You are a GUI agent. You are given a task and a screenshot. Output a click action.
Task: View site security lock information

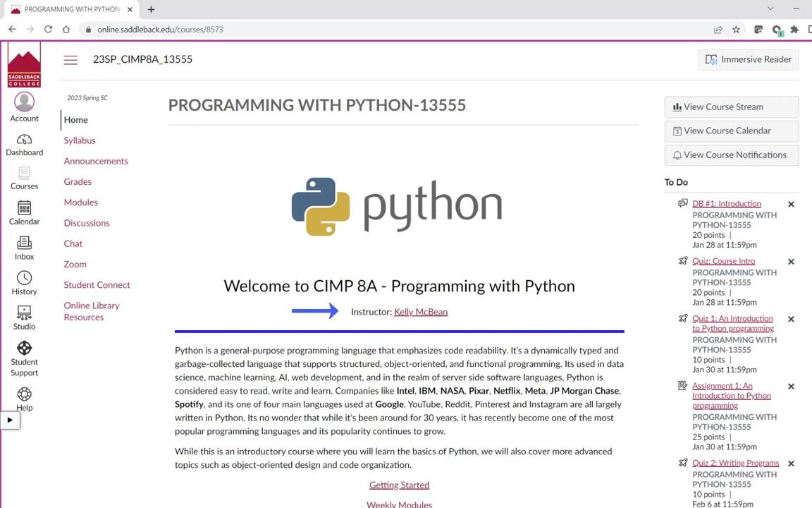tap(88, 30)
